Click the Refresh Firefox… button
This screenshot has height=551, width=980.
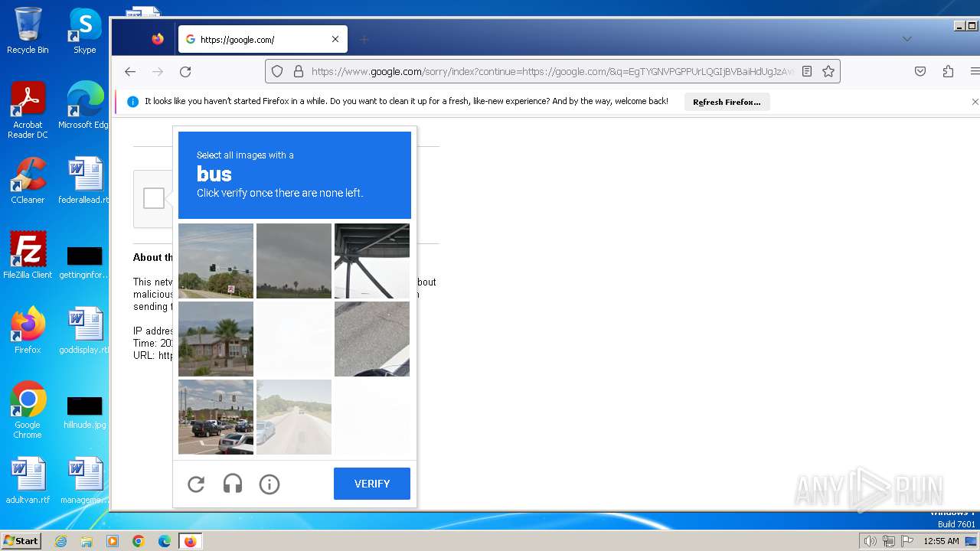727,102
